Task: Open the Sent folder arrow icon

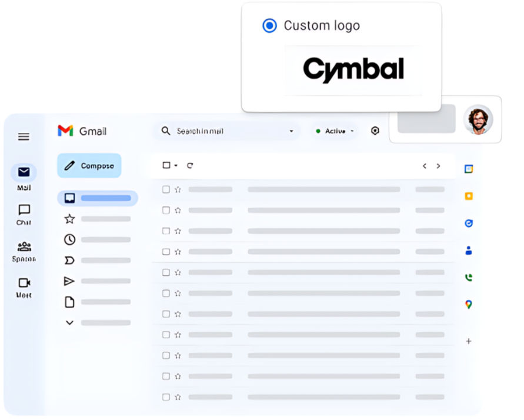Action: coord(69,281)
